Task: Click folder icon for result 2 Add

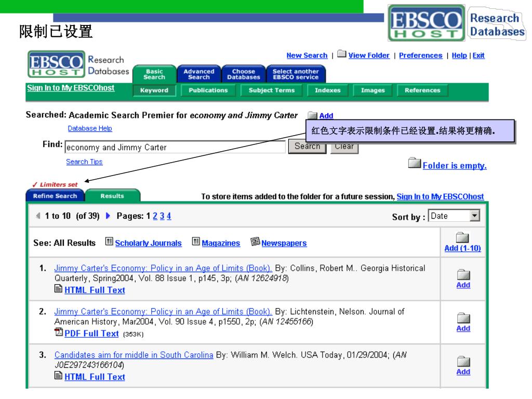Action: (x=463, y=318)
